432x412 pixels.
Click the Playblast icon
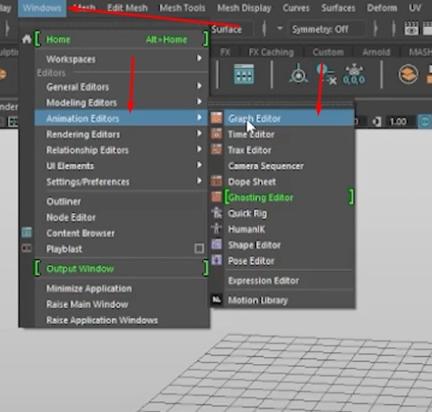click(27, 248)
